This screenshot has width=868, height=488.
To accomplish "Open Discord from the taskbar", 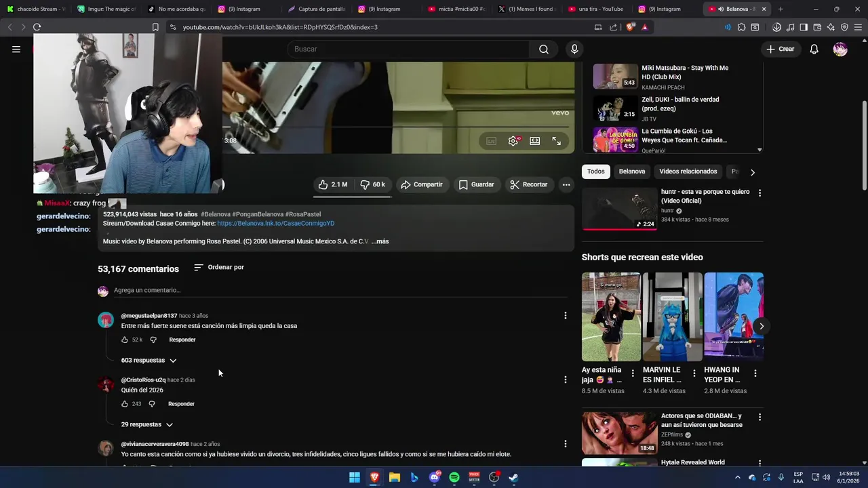I will [435, 477].
